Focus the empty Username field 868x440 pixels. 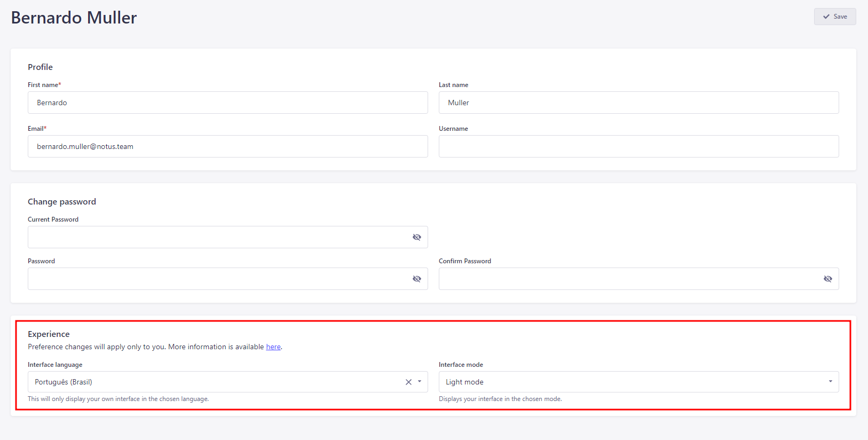pos(639,146)
